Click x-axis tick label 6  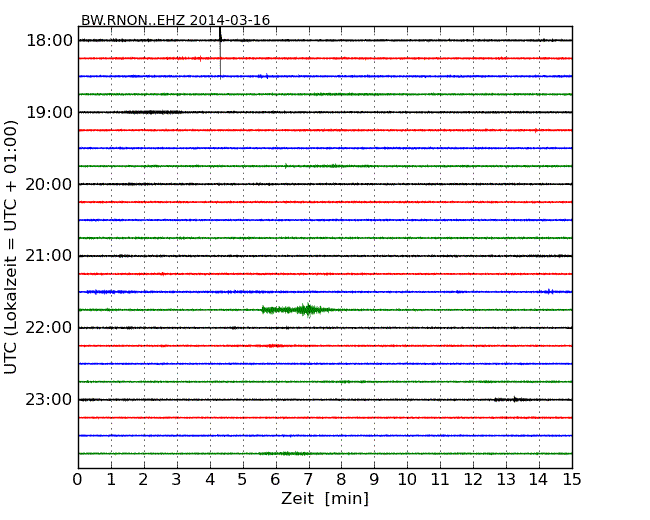275,480
